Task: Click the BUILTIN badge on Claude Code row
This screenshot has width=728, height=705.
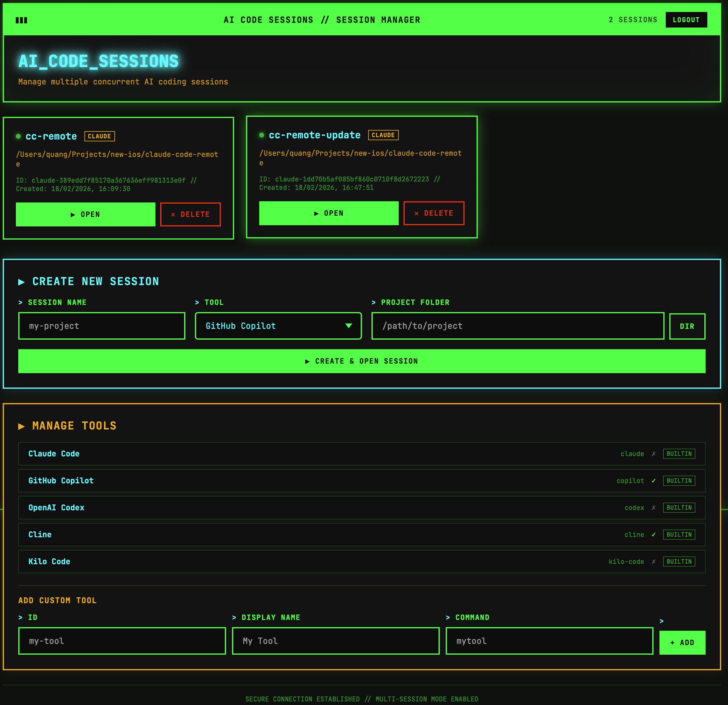Action: click(x=679, y=454)
